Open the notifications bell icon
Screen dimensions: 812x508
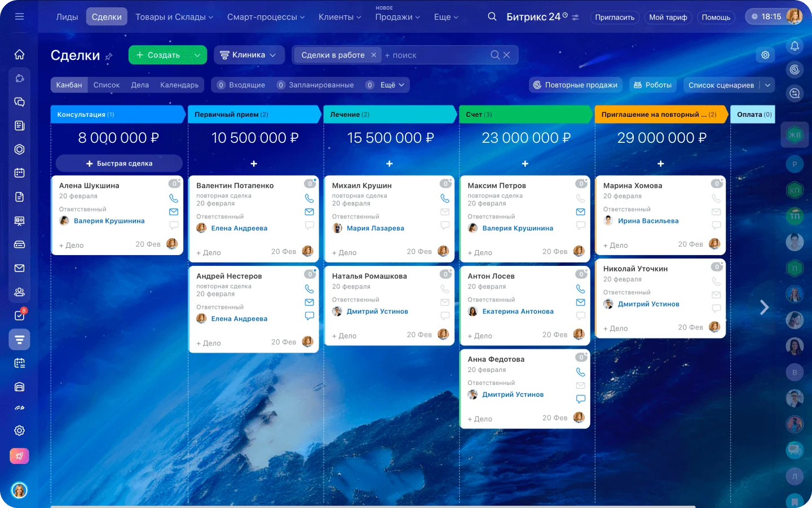click(795, 46)
